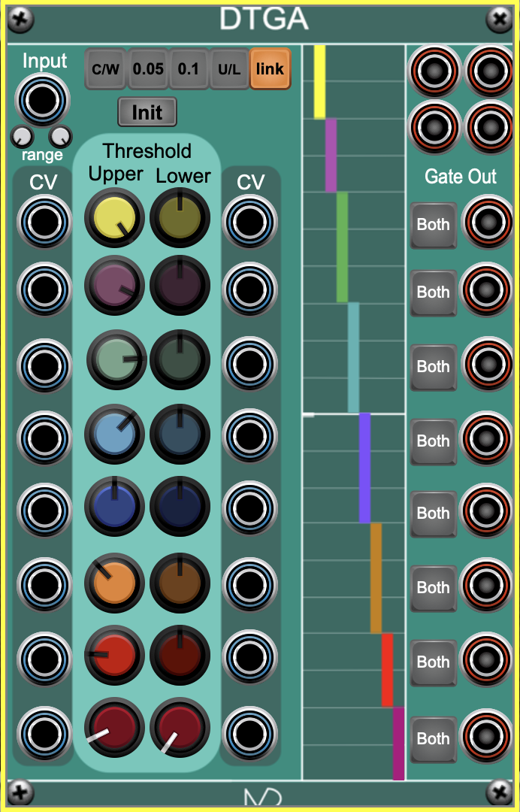Click Both button in the bottom row
Image resolution: width=520 pixels, height=812 pixels.
coord(434,739)
